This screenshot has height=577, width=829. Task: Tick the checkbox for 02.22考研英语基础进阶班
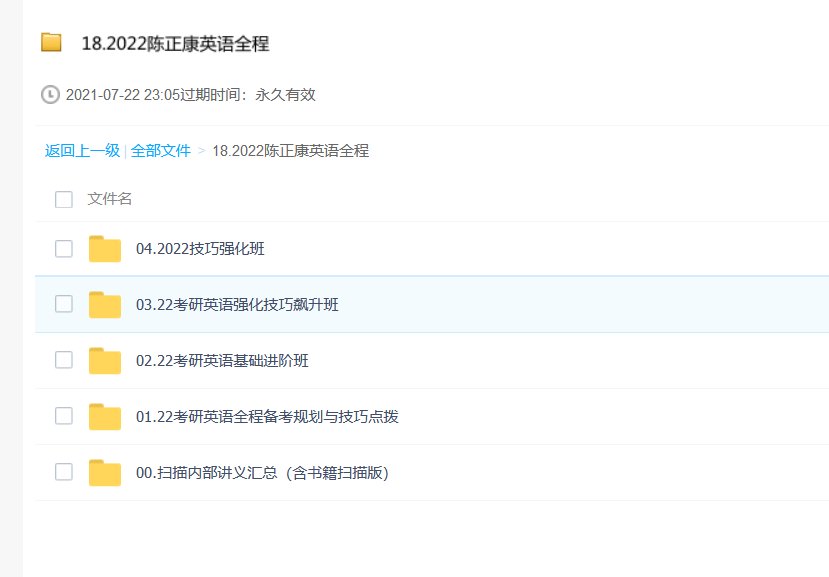pos(64,360)
